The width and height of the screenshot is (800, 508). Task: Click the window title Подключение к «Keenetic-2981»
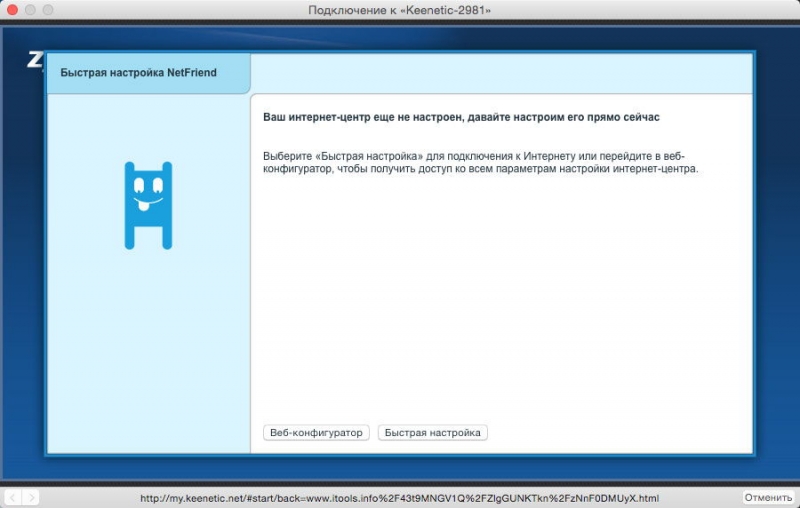coord(399,10)
